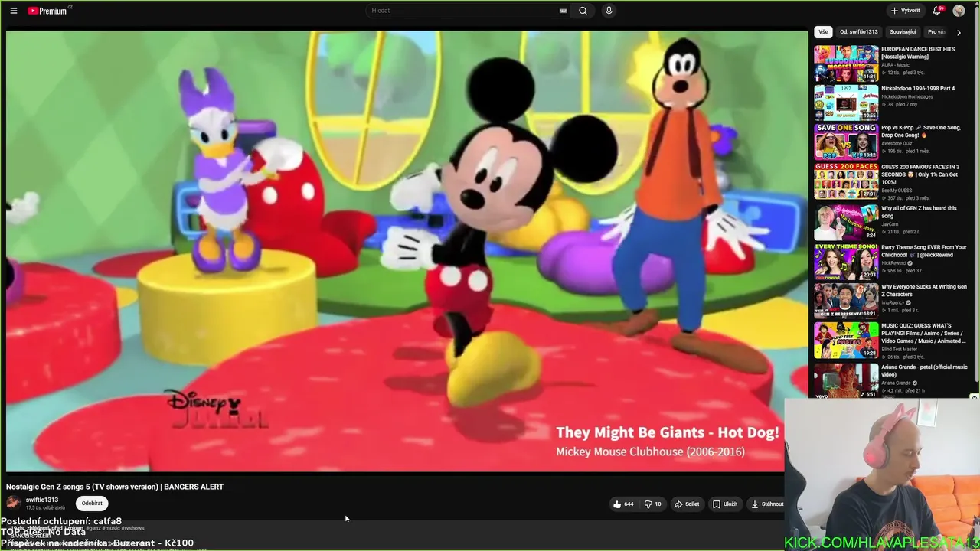Open 'Nickelodeon 1996-1998 Part 4' title link
This screenshot has width=980, height=551.
tap(918, 89)
